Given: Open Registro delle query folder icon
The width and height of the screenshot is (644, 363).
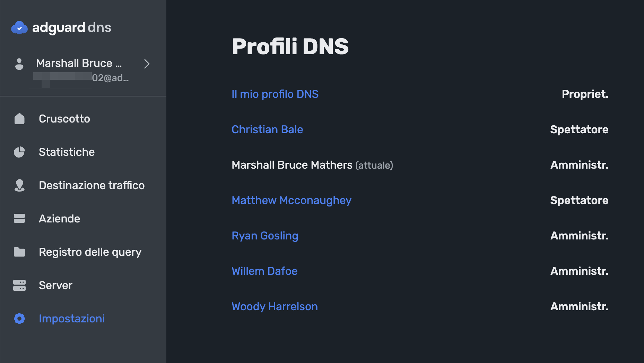Looking at the screenshot, I should click(19, 252).
